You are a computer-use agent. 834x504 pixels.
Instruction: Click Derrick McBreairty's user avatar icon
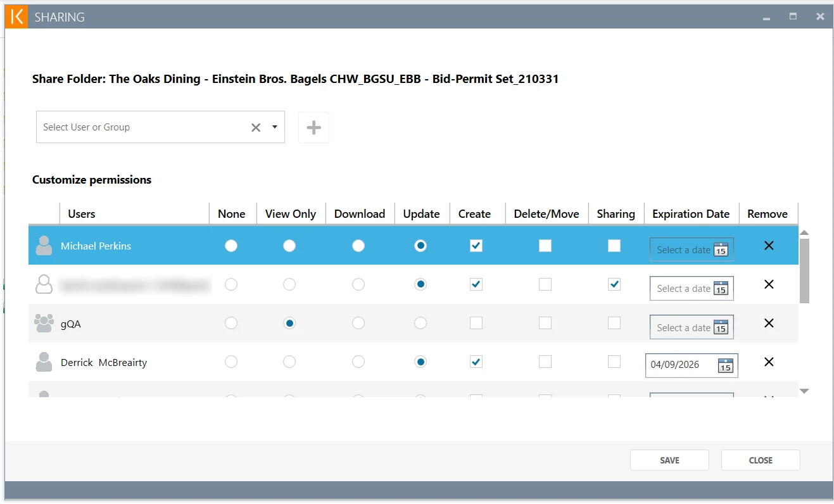[x=44, y=362]
